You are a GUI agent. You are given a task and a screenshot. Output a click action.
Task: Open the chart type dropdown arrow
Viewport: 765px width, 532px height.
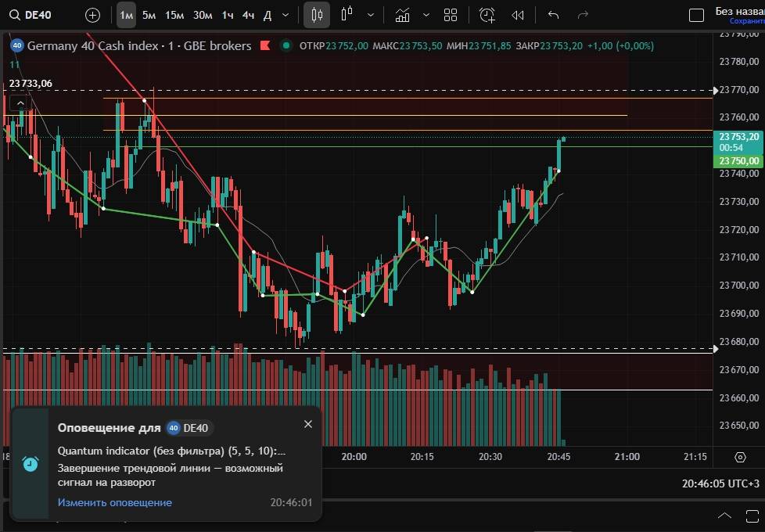[370, 15]
